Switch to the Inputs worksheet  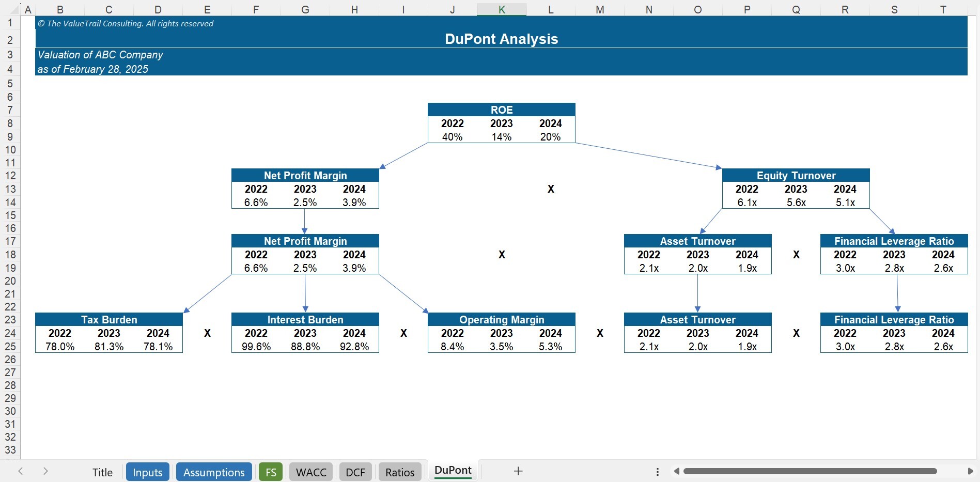[147, 471]
